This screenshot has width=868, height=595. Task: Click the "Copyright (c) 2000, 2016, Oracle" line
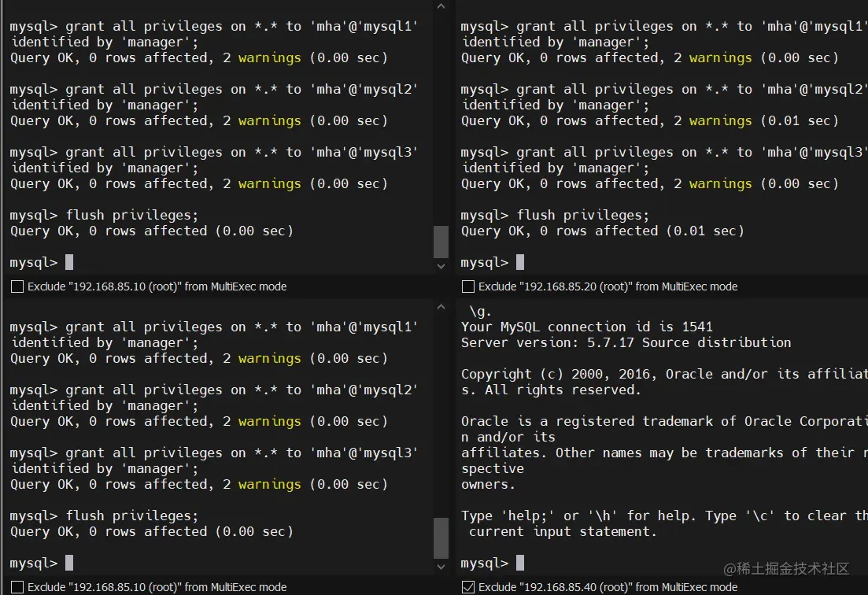(x=664, y=374)
